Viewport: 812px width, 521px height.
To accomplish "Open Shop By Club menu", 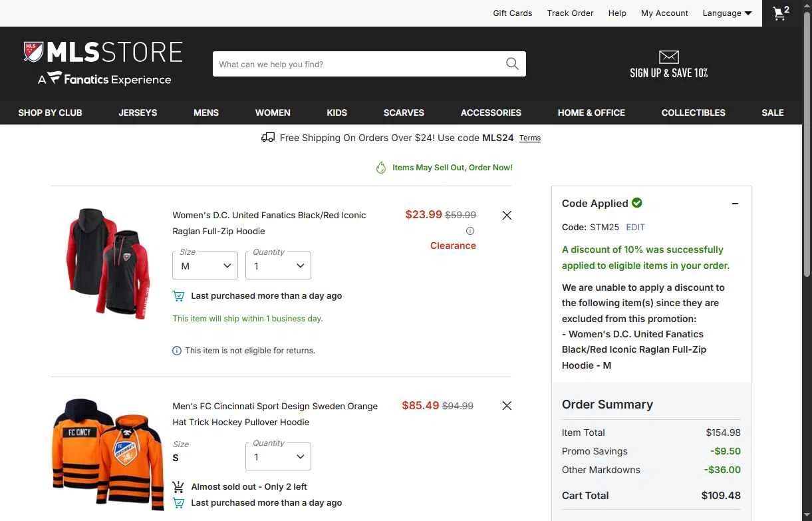I will [50, 112].
